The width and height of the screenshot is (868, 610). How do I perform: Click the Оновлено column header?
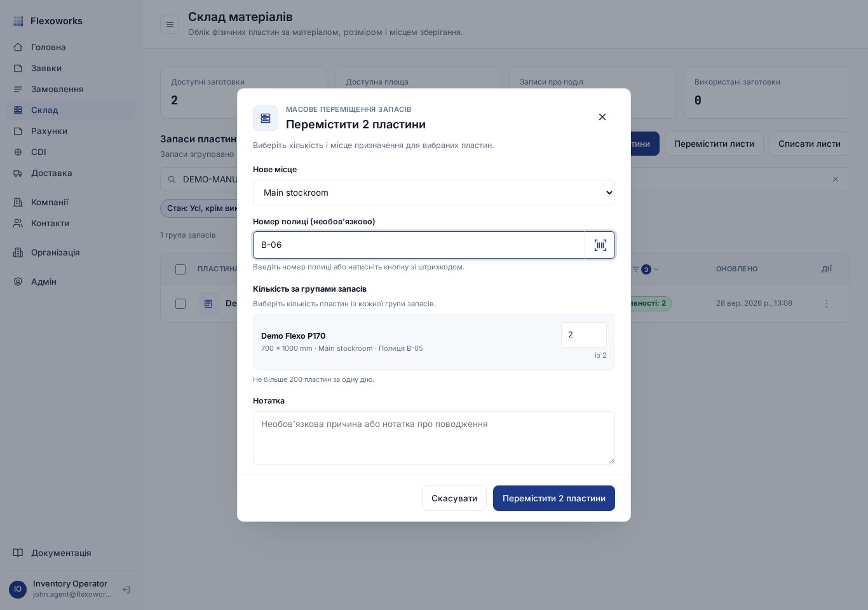point(737,269)
